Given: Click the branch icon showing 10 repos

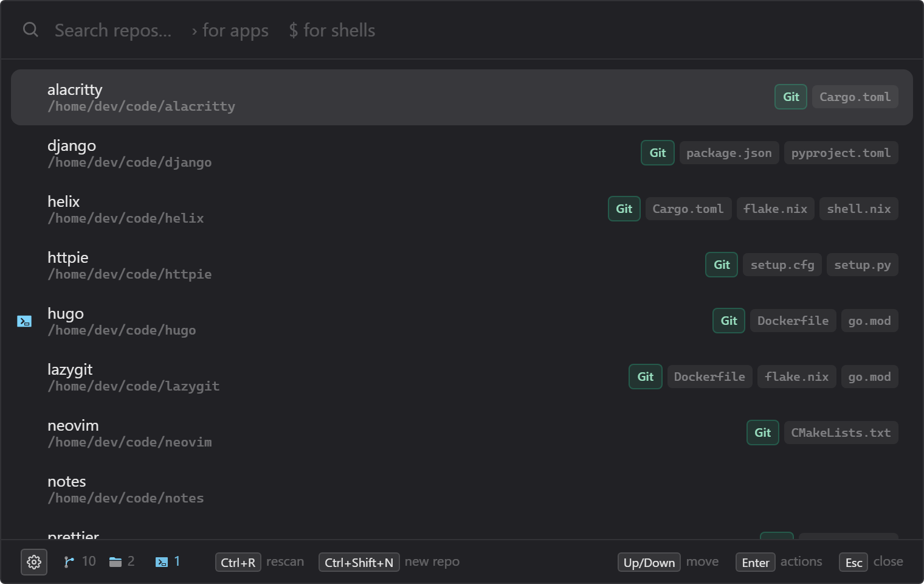Looking at the screenshot, I should [x=69, y=562].
